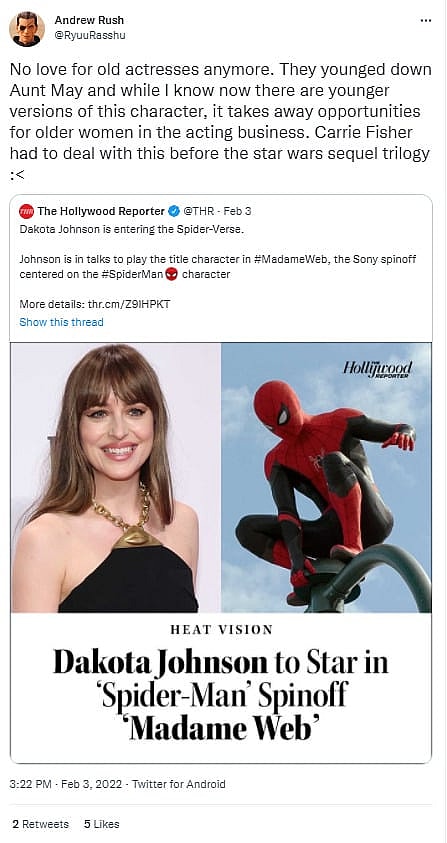View the 2 Retweets list
The height and width of the screenshot is (843, 447).
tap(40, 824)
